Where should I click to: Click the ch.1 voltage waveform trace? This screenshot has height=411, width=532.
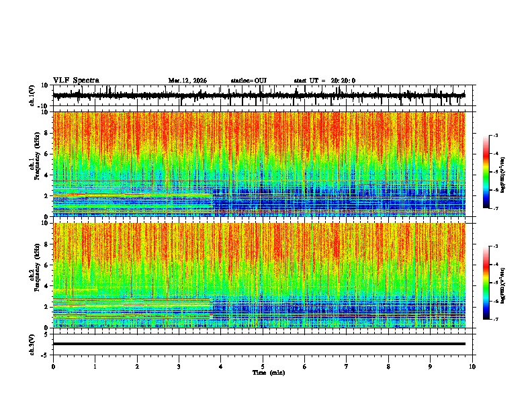[x=259, y=95]
